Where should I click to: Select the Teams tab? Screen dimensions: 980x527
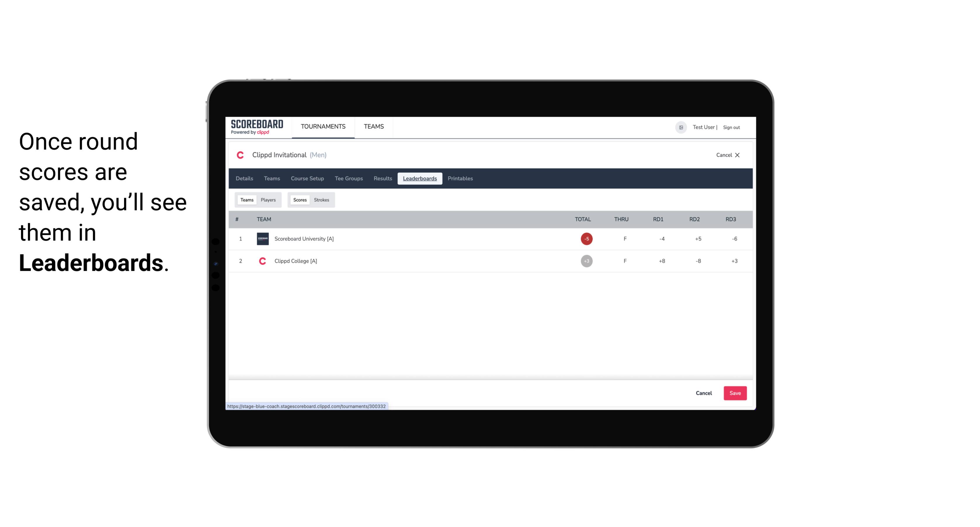point(246,199)
